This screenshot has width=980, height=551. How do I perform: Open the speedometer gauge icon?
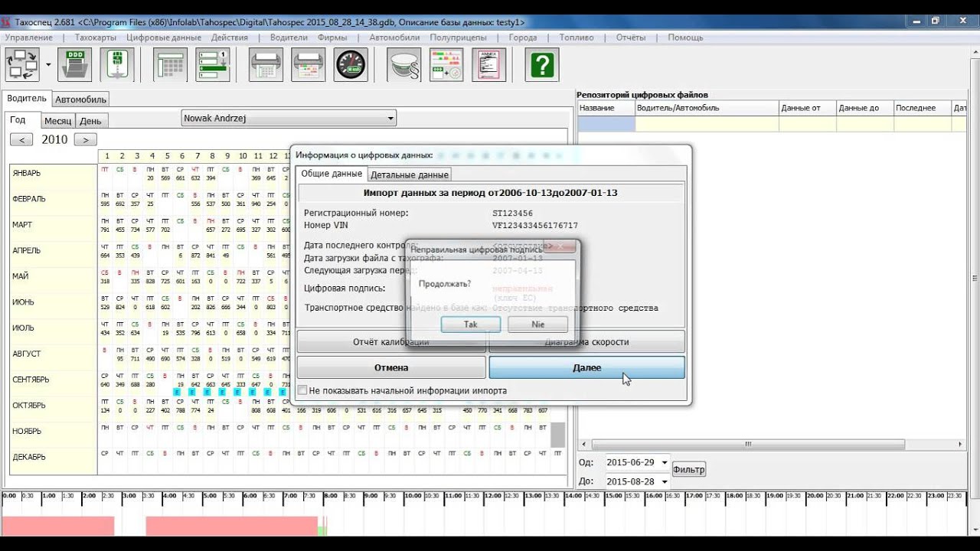point(351,64)
